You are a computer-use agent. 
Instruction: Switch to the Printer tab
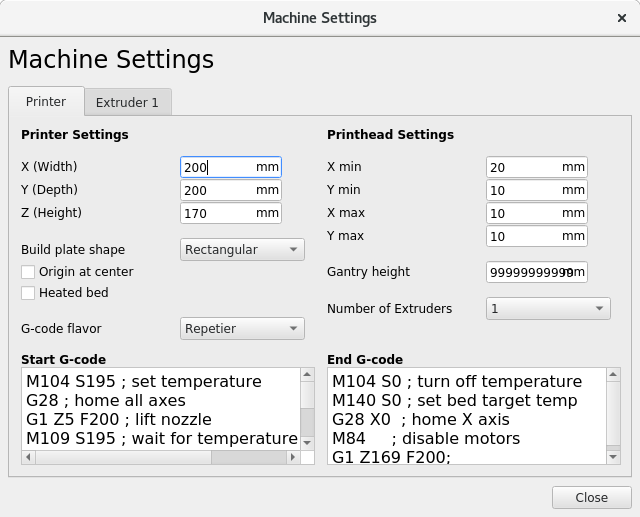[46, 101]
